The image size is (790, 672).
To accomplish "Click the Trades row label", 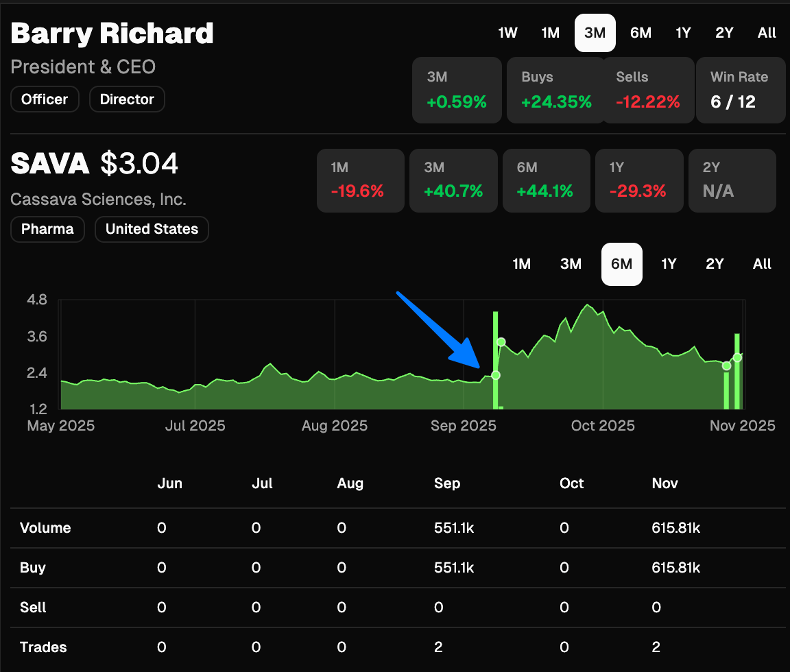I will coord(43,647).
